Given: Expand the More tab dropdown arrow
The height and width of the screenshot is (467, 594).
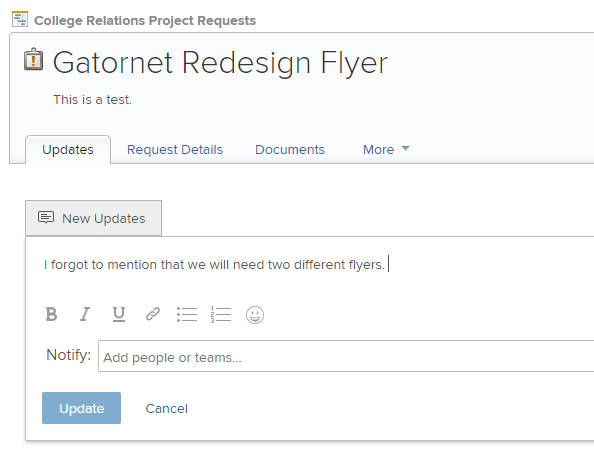Looking at the screenshot, I should point(405,148).
